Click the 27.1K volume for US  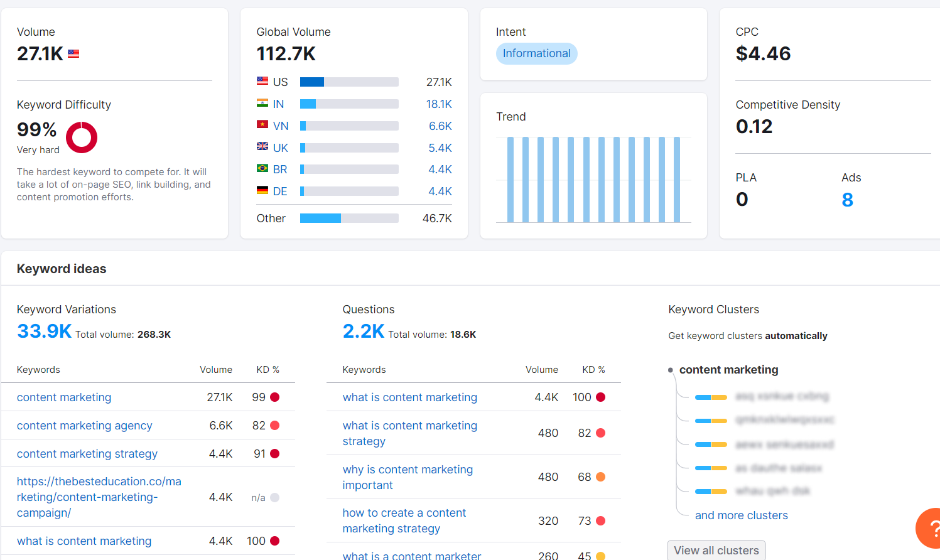pos(439,82)
